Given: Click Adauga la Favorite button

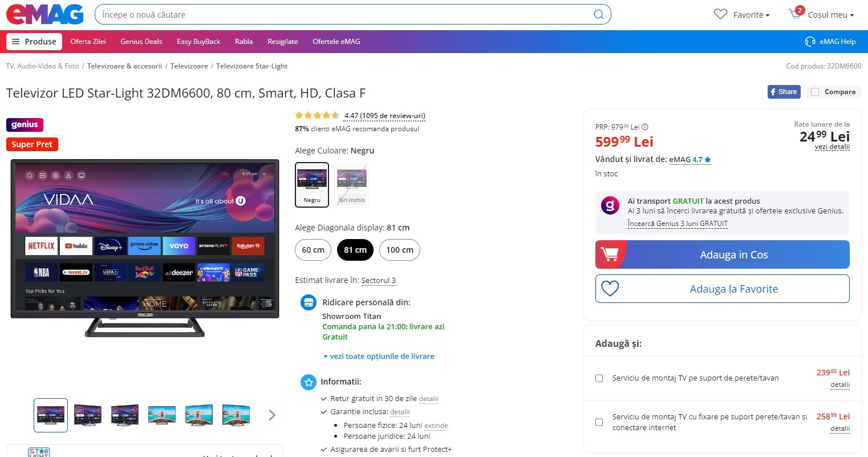Looking at the screenshot, I should [723, 289].
